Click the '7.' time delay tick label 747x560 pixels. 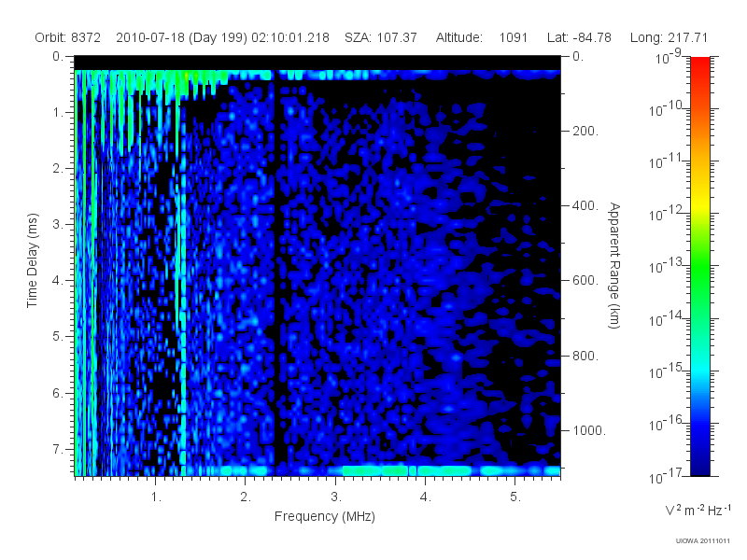pos(57,449)
